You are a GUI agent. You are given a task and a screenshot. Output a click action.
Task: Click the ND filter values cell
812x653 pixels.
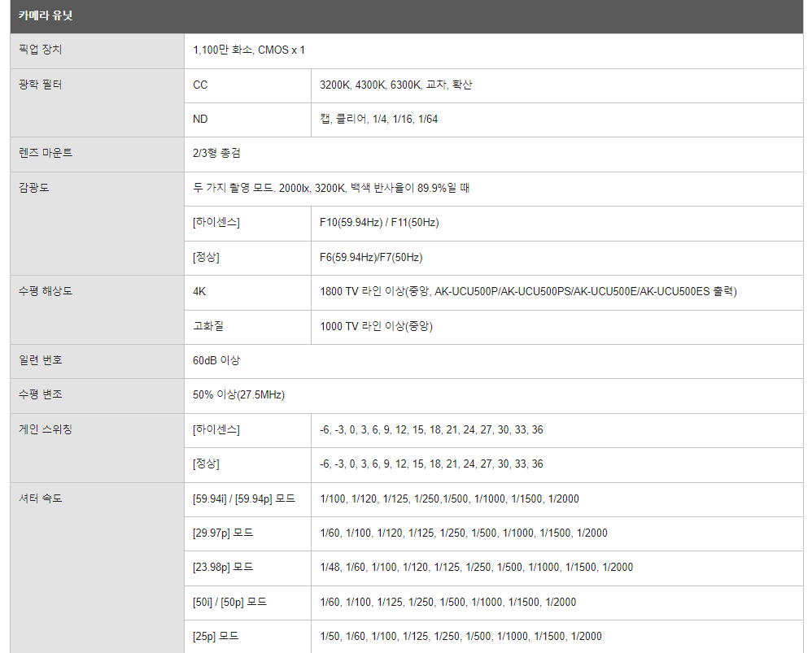pyautogui.click(x=378, y=120)
